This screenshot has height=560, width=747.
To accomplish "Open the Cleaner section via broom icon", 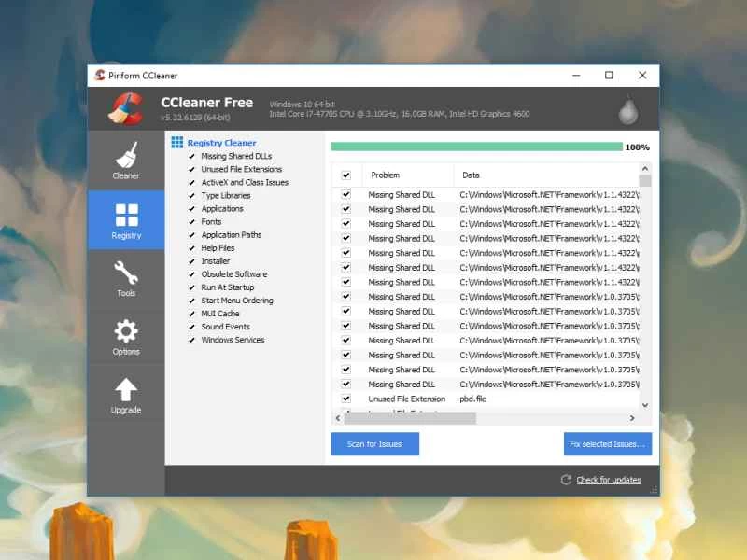I will point(126,155).
